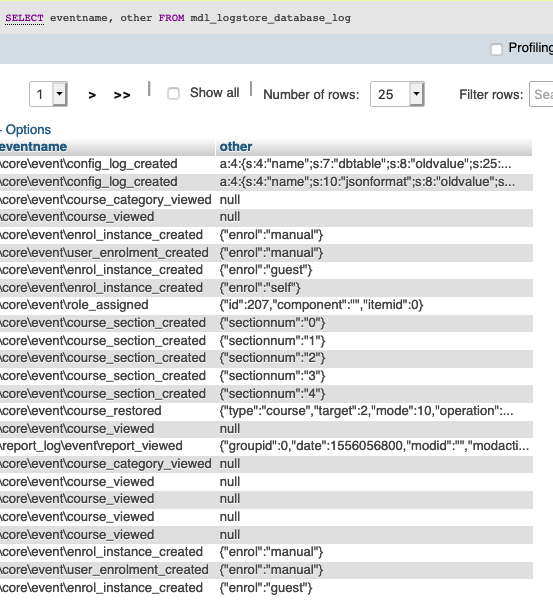Select the {"enrol":"self"} cell

374,288
